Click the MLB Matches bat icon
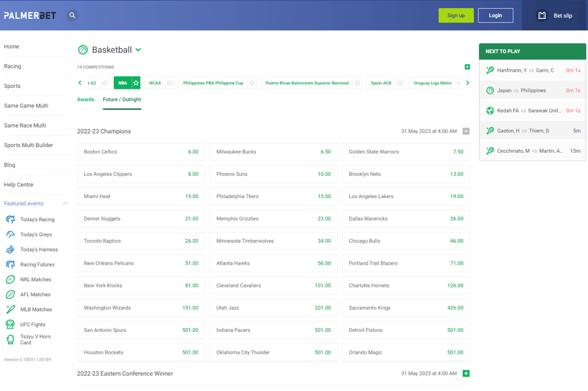Viewport: 588px width, 391px height. 10,309
